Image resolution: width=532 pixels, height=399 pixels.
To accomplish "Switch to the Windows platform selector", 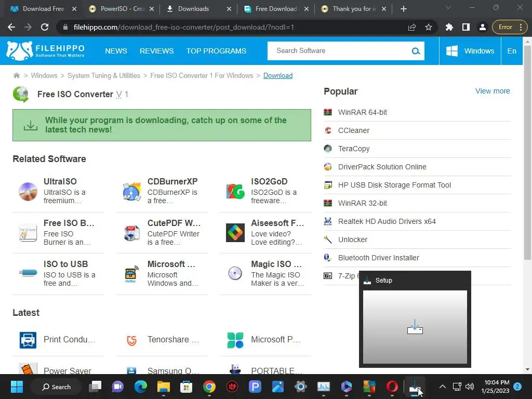I will [x=470, y=51].
